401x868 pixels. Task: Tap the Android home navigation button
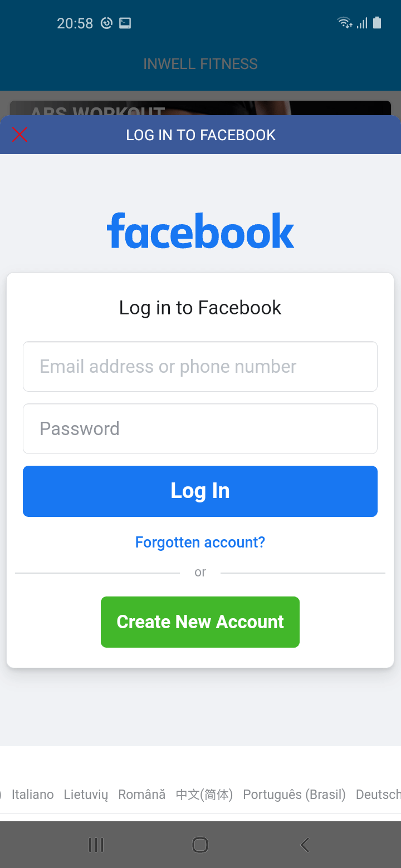coord(200,845)
